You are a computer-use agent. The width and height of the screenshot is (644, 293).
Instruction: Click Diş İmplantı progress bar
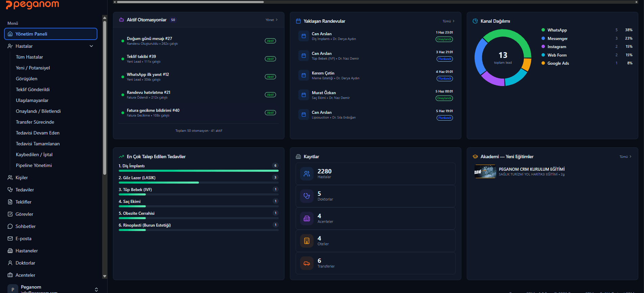click(199, 171)
